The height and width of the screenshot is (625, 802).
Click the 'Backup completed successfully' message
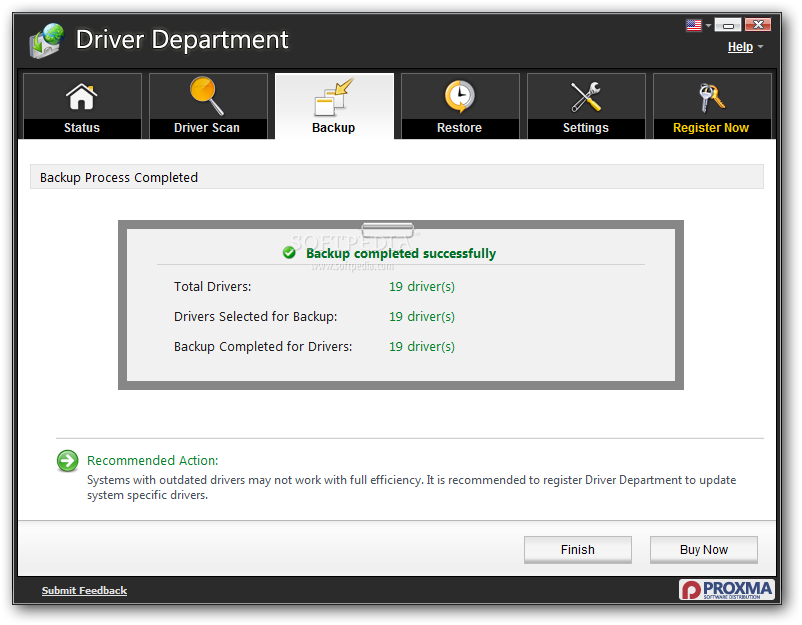pyautogui.click(x=400, y=254)
